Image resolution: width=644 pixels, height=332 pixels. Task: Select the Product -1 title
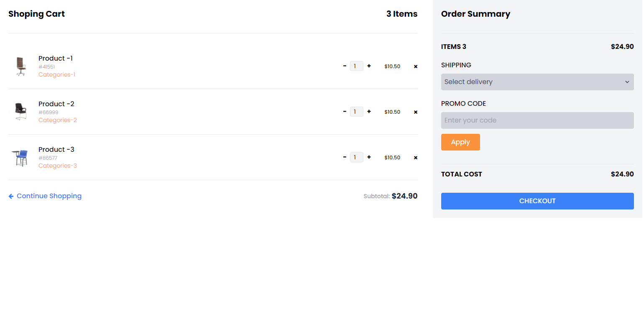click(55, 58)
